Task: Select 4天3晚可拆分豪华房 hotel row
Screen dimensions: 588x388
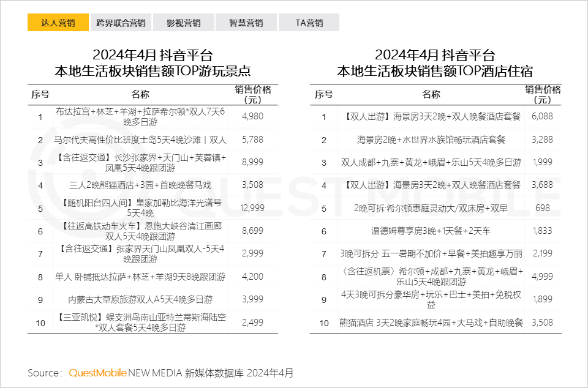Action: click(431, 300)
